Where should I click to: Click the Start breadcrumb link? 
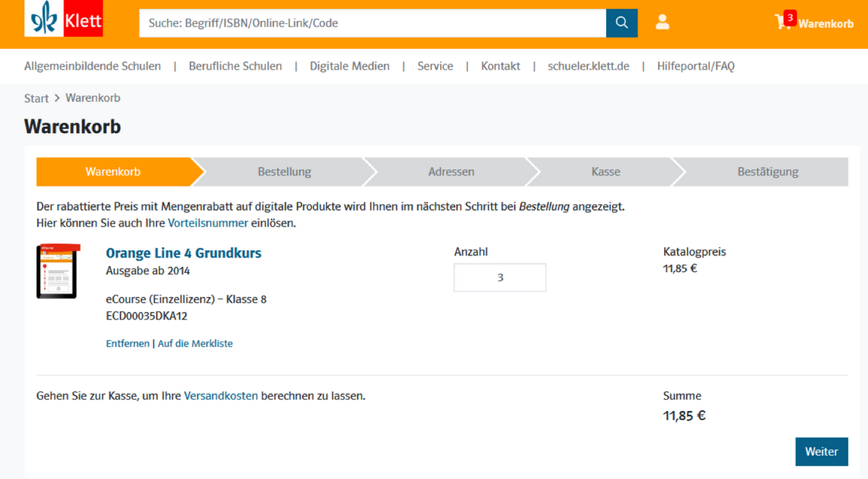[36, 98]
